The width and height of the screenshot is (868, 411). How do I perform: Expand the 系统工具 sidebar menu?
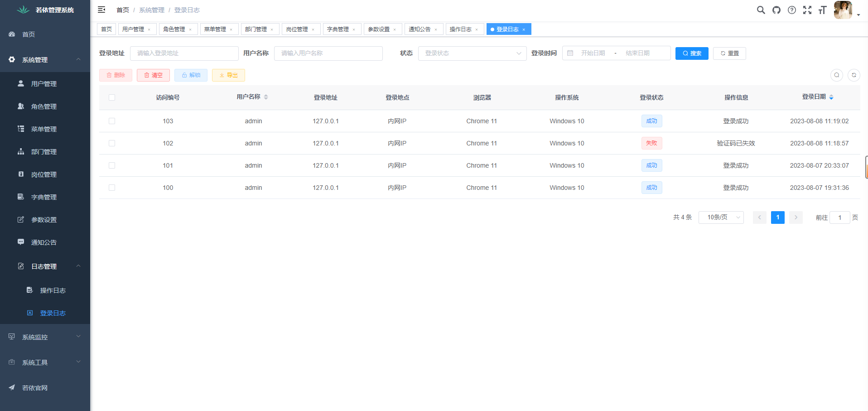[45, 362]
